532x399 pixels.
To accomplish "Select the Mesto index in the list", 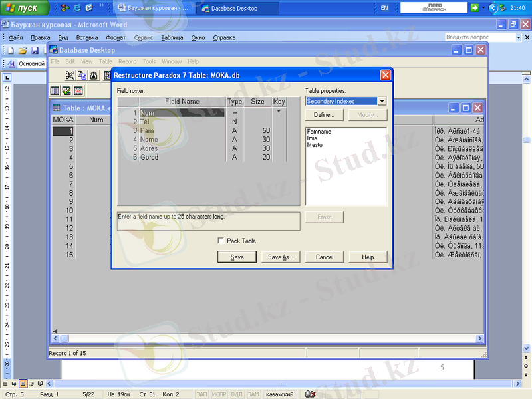I will point(315,145).
